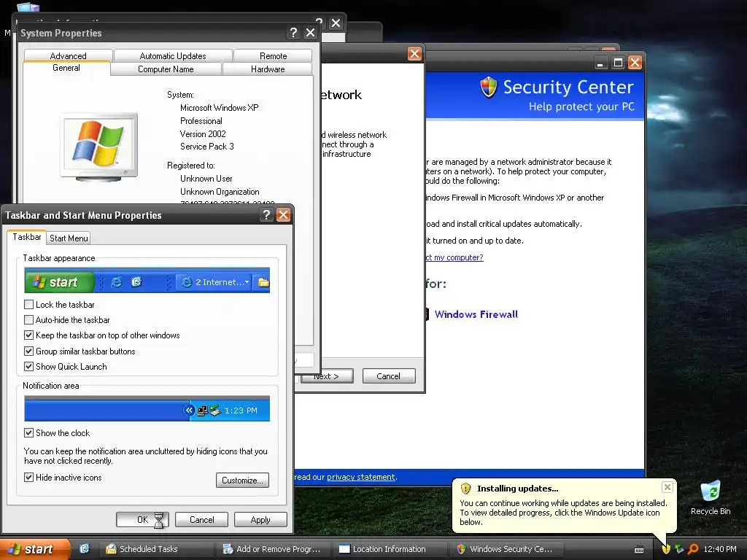Click Next in the network wizard
747x560 pixels.
click(x=326, y=376)
